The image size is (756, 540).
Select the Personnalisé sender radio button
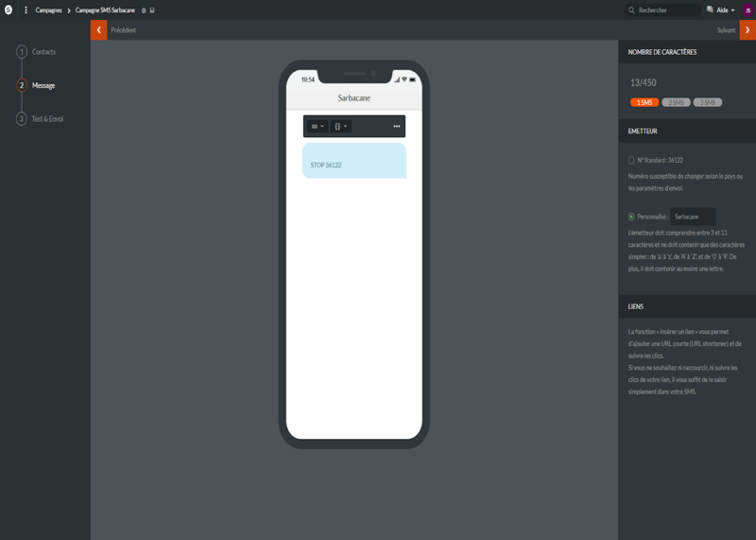coord(631,217)
